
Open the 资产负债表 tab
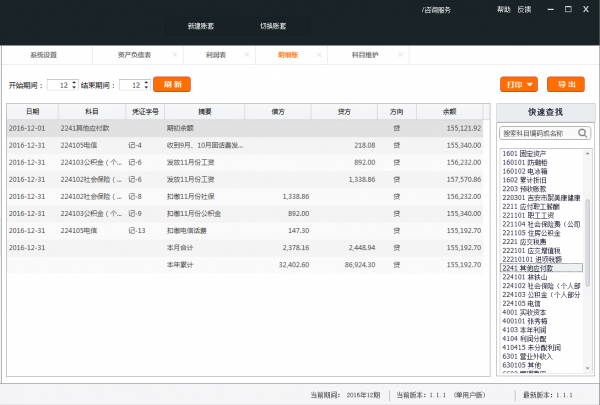tap(134, 55)
